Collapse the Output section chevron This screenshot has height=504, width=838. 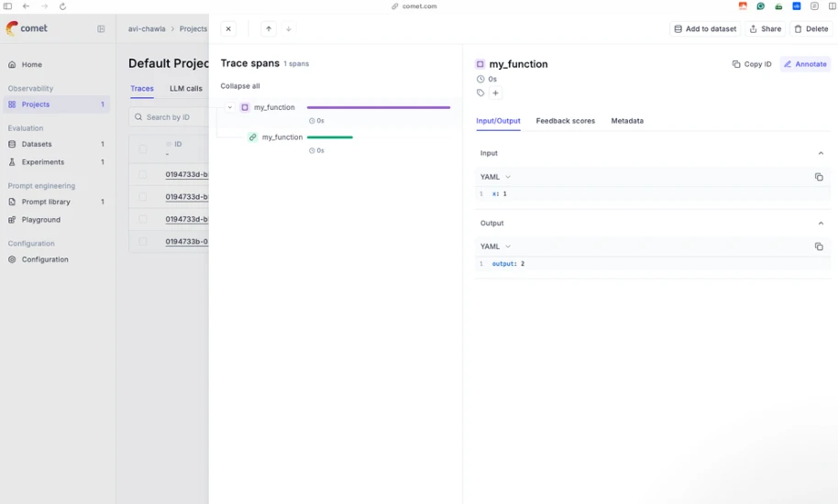(x=821, y=224)
